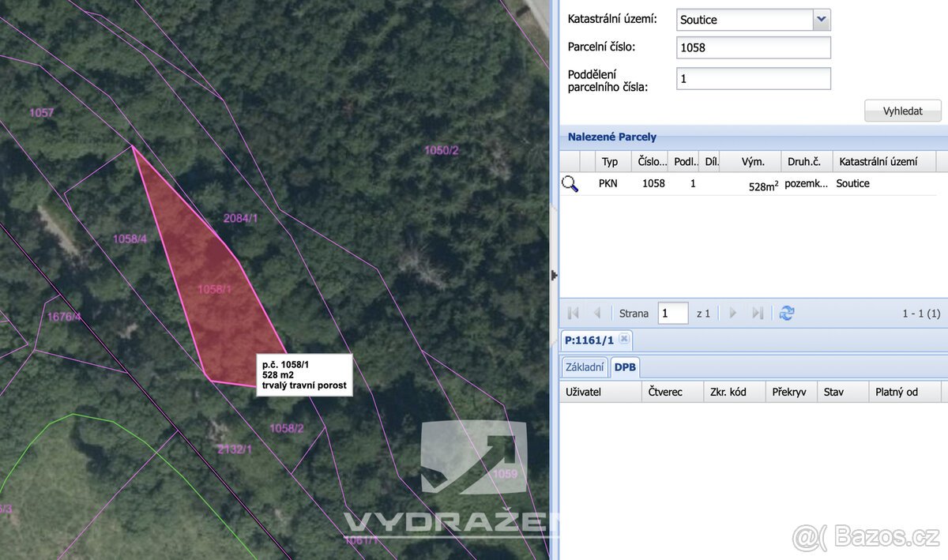Refresh the found parcels list
Image resolution: width=948 pixels, height=560 pixels.
tap(786, 314)
